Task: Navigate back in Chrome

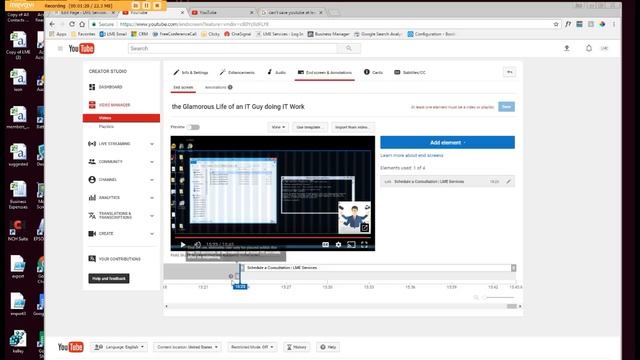Action: click(x=52, y=24)
